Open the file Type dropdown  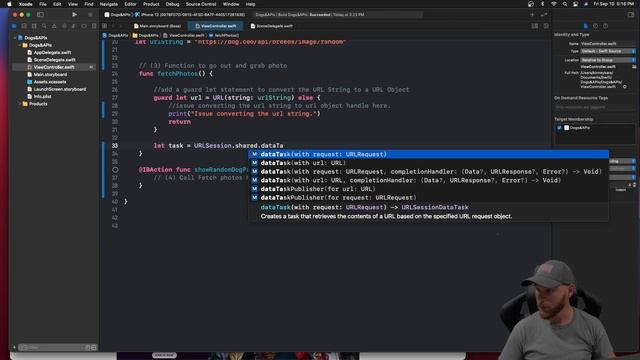tap(608, 51)
